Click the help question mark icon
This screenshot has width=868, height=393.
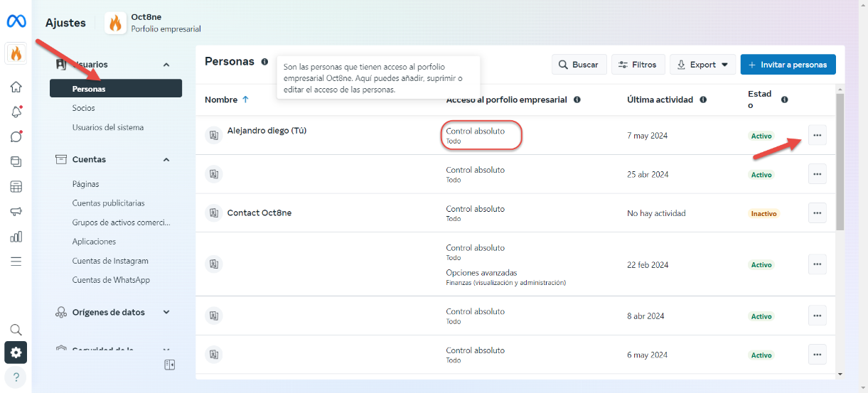(x=16, y=377)
